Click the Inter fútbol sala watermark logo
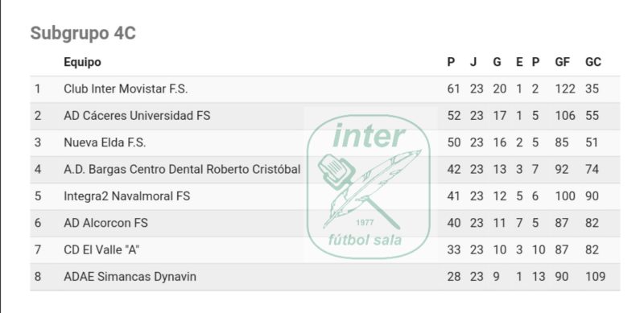Image resolution: width=644 pixels, height=313 pixels. coord(369,186)
